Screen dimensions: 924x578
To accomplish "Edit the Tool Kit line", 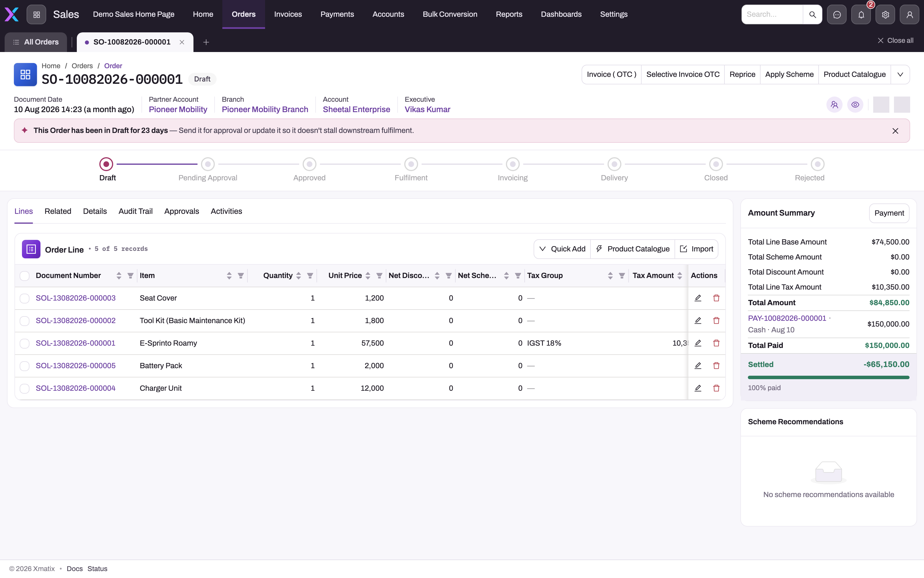I will coord(698,321).
